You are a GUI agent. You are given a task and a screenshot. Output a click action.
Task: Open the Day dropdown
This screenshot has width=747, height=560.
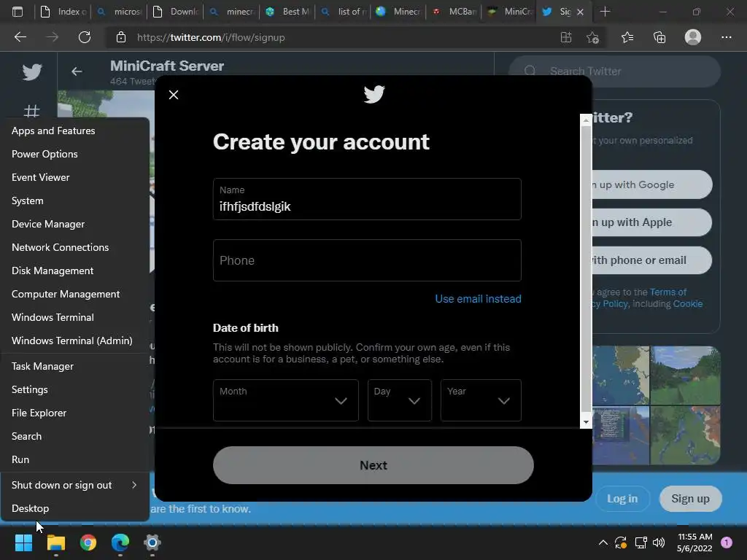point(400,400)
